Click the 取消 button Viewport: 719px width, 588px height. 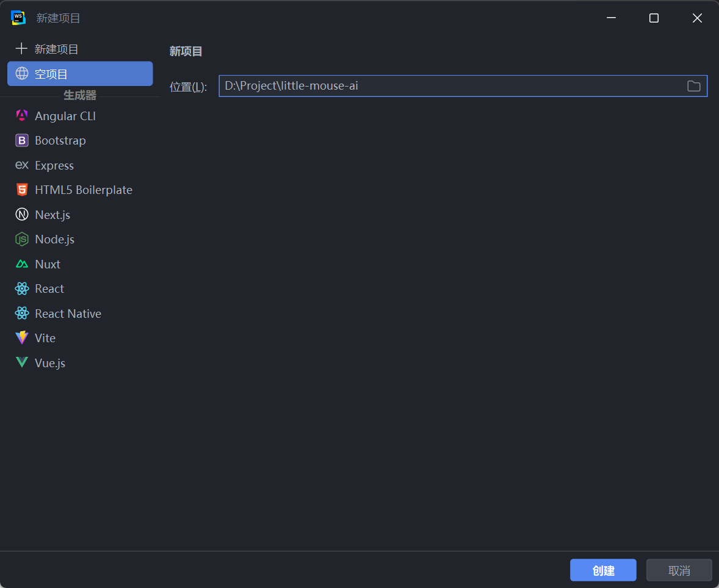click(679, 570)
